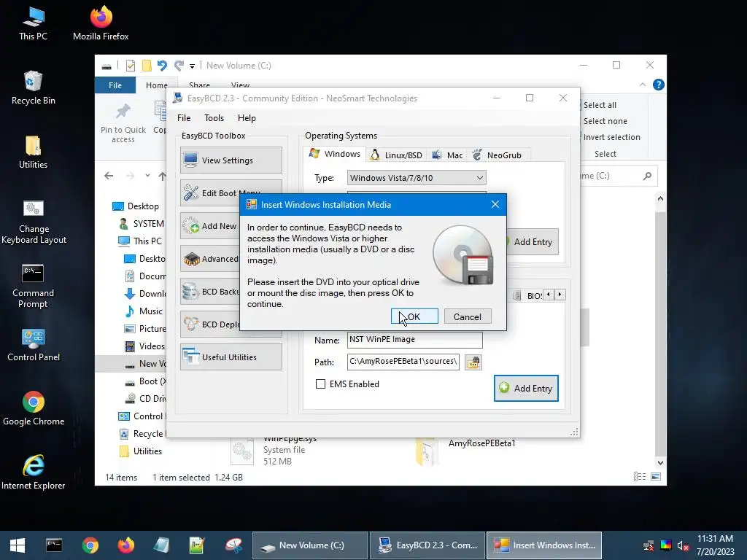This screenshot has height=560, width=747.
Task: Open EasyBCD File menu
Action: click(x=184, y=117)
